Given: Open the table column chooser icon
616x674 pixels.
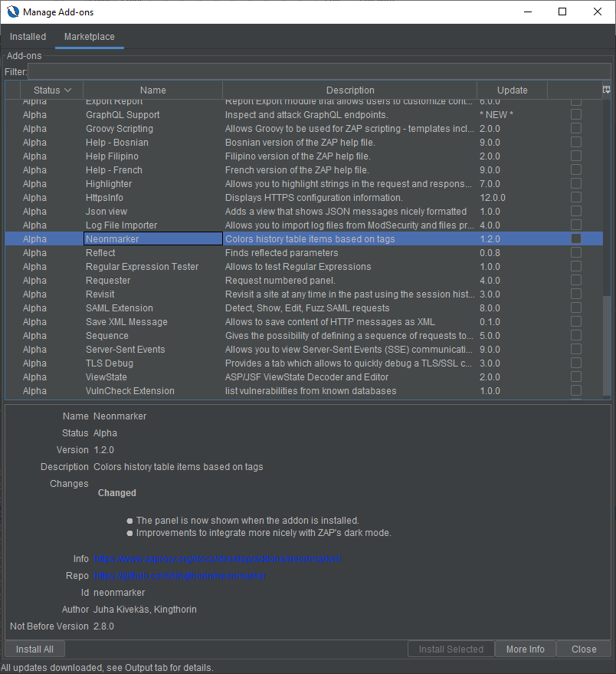Looking at the screenshot, I should pos(606,90).
